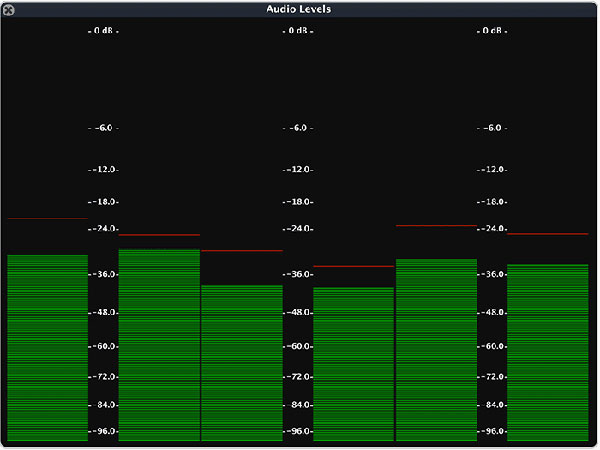Click the -96.0 mark on the last scale
Viewport: 600px width, 450px height.
pyautogui.click(x=492, y=431)
